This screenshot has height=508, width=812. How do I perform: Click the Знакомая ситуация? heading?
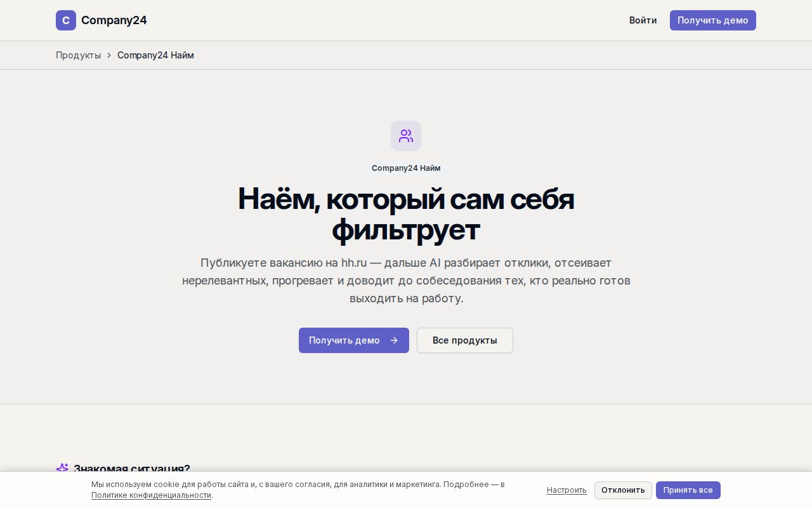pos(131,468)
